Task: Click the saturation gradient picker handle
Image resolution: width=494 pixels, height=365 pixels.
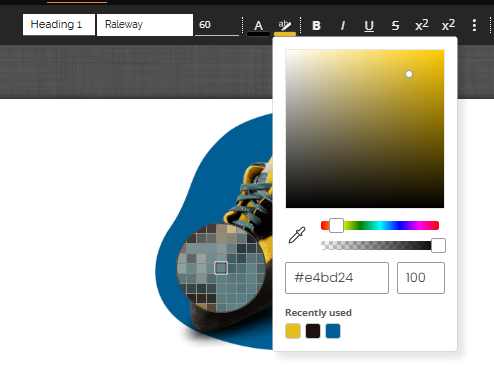Action: click(x=409, y=74)
